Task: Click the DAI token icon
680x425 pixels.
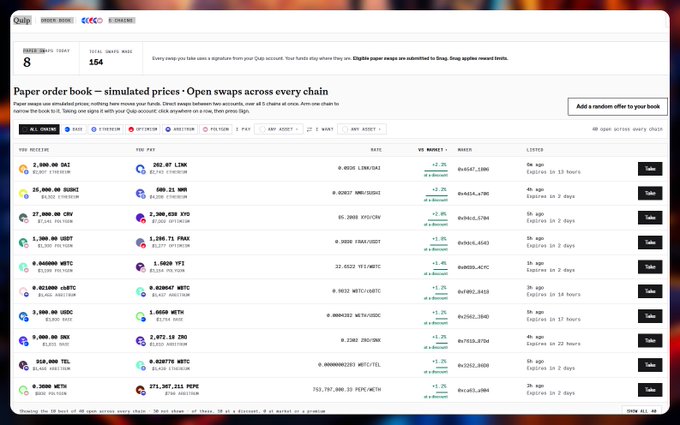Action: [x=23, y=169]
